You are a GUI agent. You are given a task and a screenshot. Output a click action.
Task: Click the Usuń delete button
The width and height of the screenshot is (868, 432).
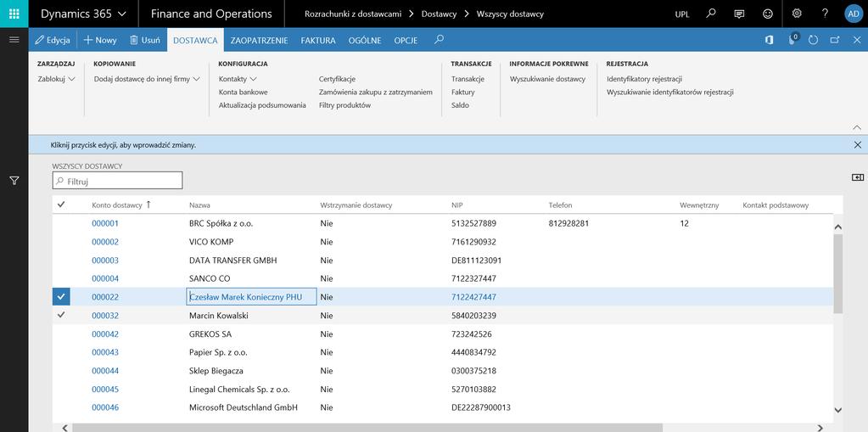[x=145, y=40]
